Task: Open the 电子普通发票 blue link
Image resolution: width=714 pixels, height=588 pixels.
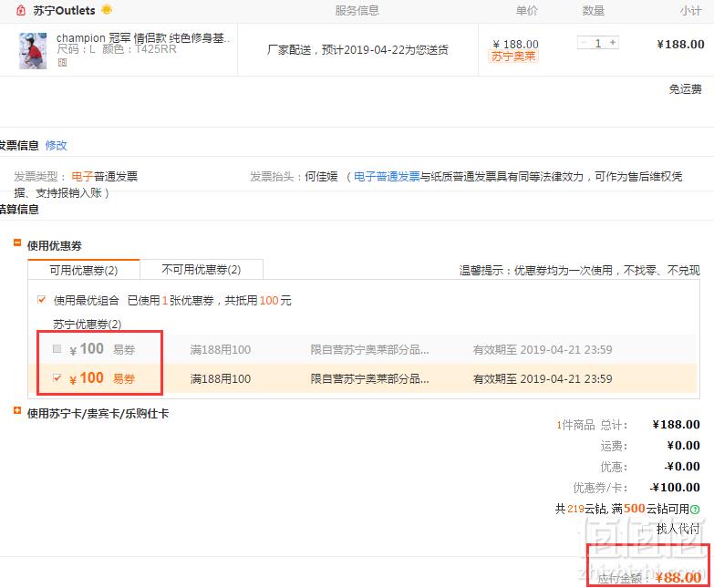Action: click(x=387, y=176)
